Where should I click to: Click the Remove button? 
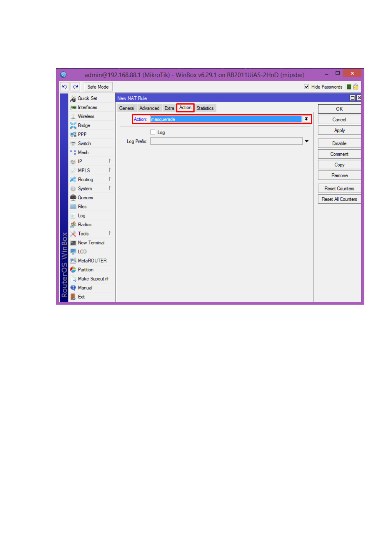tap(339, 175)
